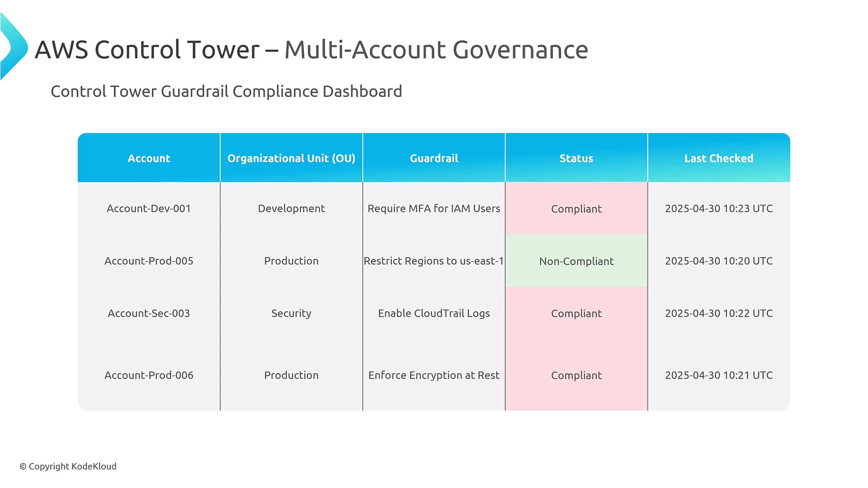Click the Account column header
This screenshot has height=488, width=868.
(149, 158)
